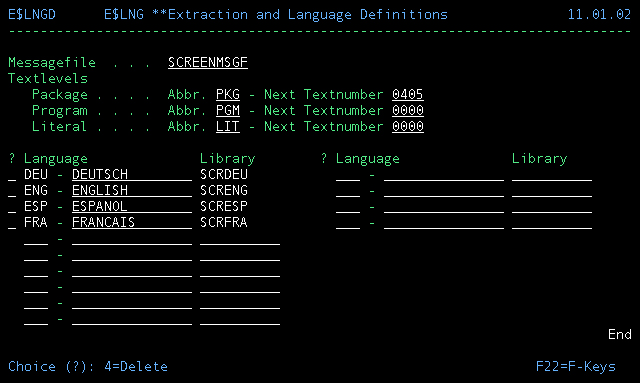Edit the ENGLISH language name field

pyautogui.click(x=132, y=190)
